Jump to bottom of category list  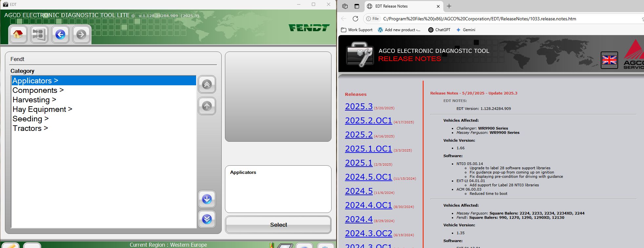[207, 219]
